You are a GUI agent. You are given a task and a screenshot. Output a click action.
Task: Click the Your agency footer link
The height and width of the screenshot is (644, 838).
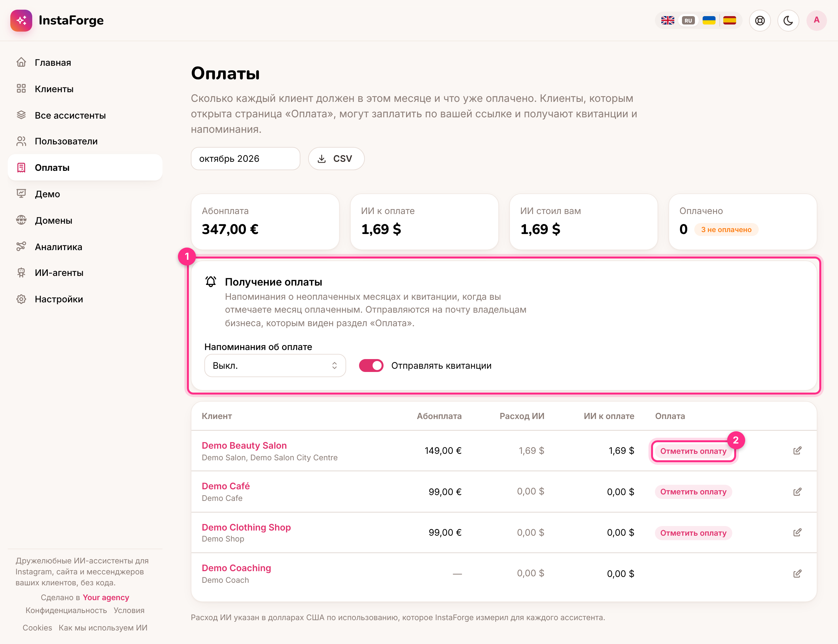coord(106,597)
